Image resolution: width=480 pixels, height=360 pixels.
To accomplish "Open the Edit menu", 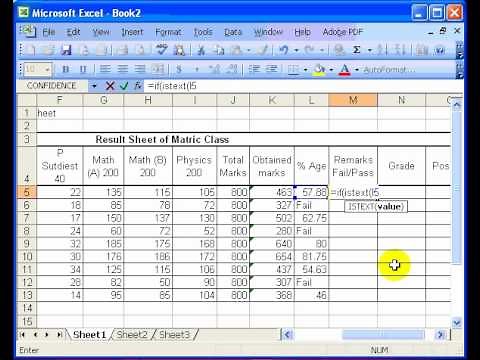I will click(73, 32).
